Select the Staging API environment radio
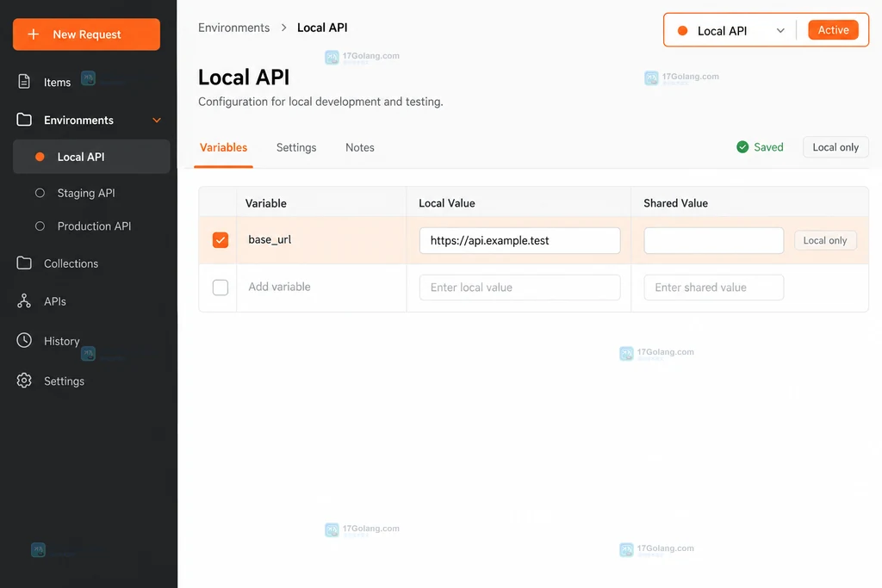Screen dimensions: 882x588 coord(40,193)
